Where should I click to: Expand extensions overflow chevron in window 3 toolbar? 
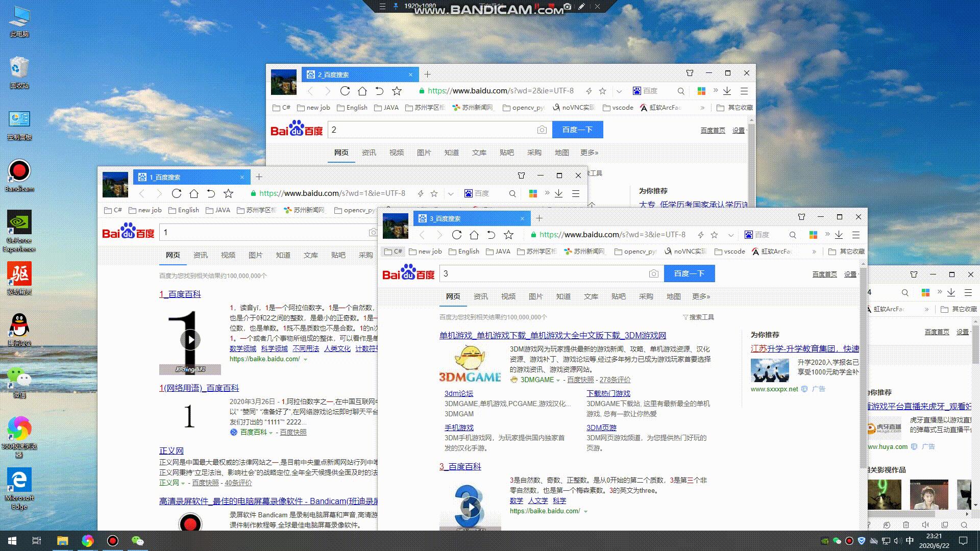[827, 234]
